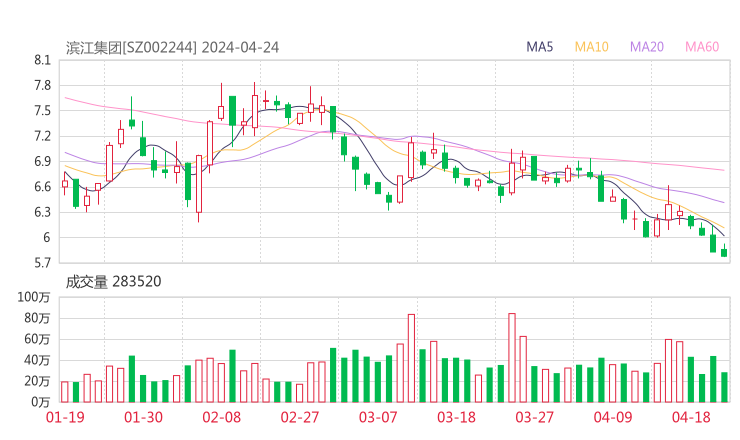The image size is (740, 440).
Task: Click the 01-19 date axis label
Action: (x=65, y=417)
